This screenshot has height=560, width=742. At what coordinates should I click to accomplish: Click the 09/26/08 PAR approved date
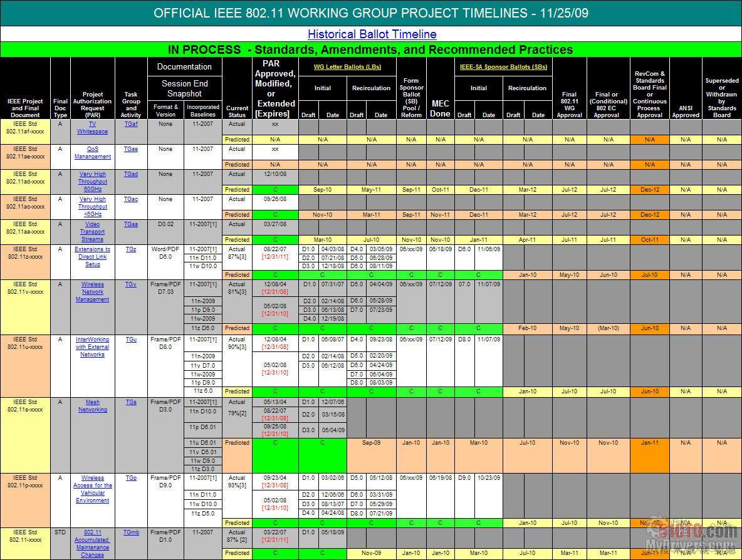point(275,199)
